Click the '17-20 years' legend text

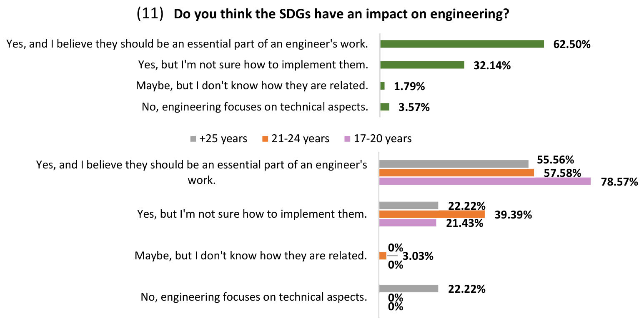[x=383, y=139]
